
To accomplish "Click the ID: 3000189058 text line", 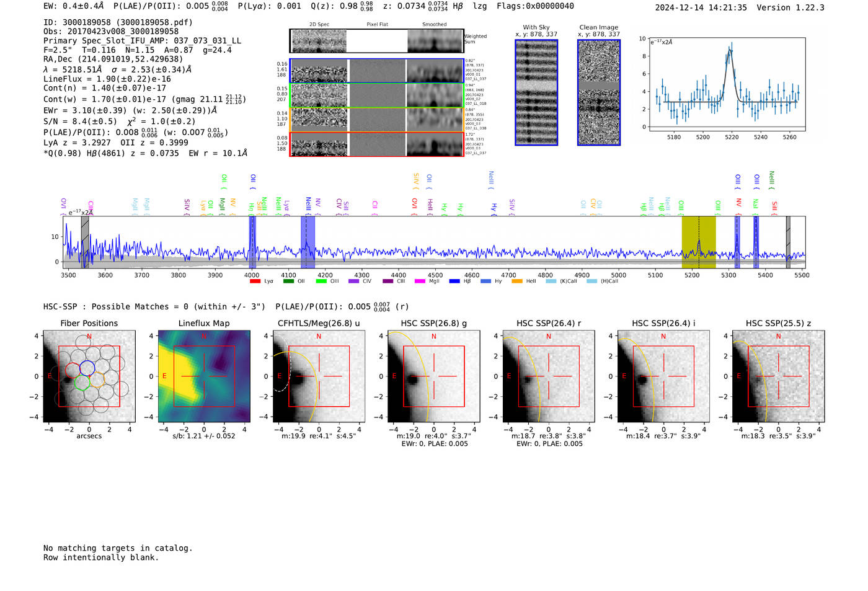I will pyautogui.click(x=118, y=22).
